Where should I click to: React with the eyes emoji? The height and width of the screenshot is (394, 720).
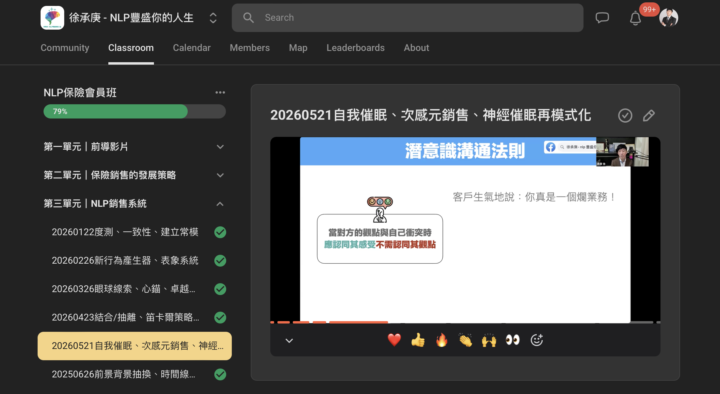pos(512,340)
